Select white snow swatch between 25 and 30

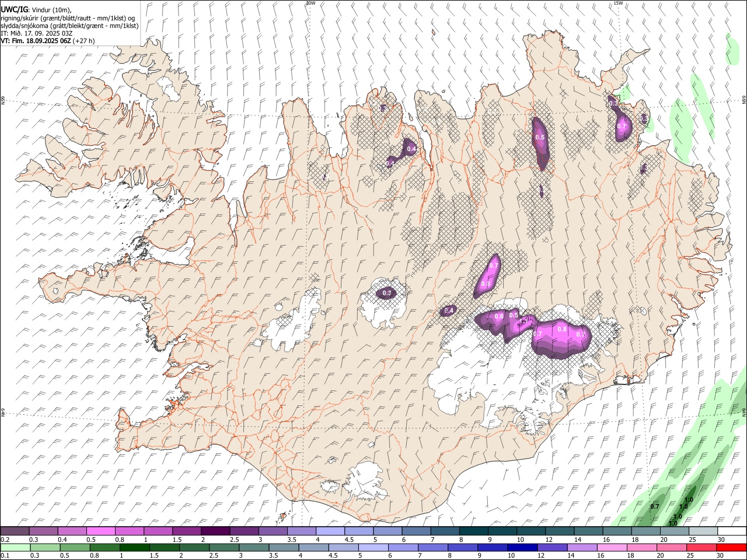click(703, 531)
